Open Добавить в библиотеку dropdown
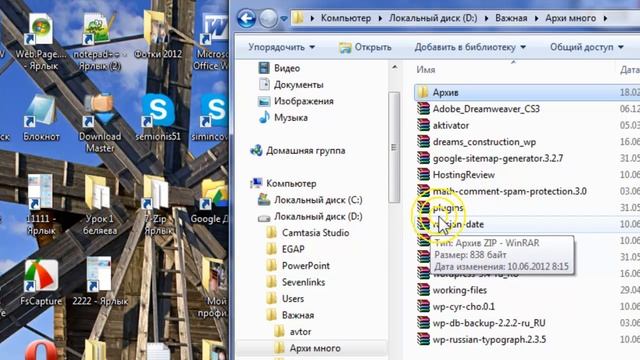640x360 pixels. pyautogui.click(x=470, y=47)
